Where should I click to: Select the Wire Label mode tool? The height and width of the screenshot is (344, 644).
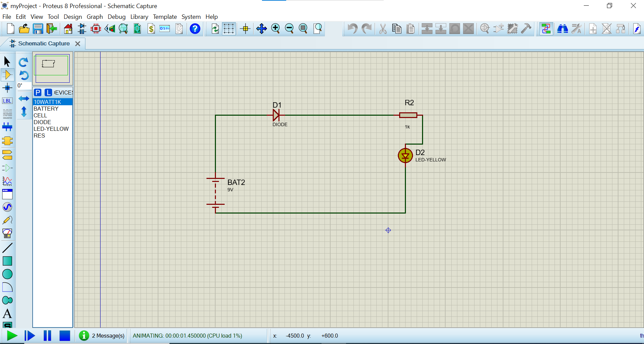[7, 101]
